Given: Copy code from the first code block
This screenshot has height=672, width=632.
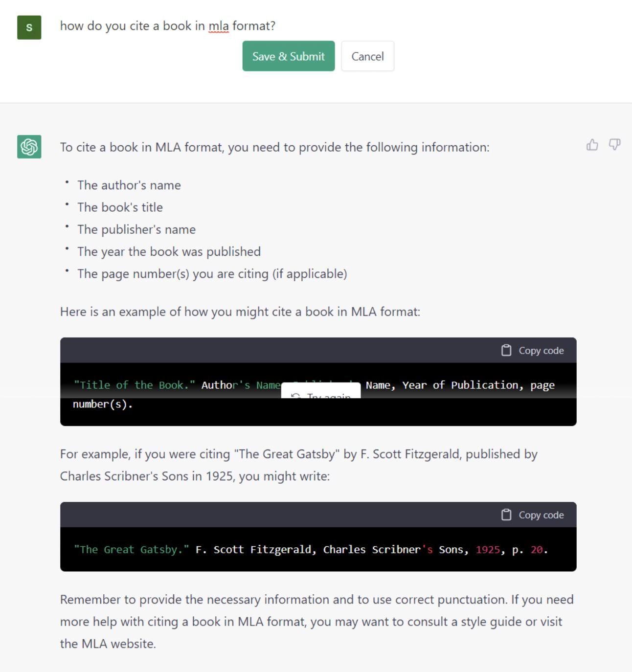Looking at the screenshot, I should 533,351.
